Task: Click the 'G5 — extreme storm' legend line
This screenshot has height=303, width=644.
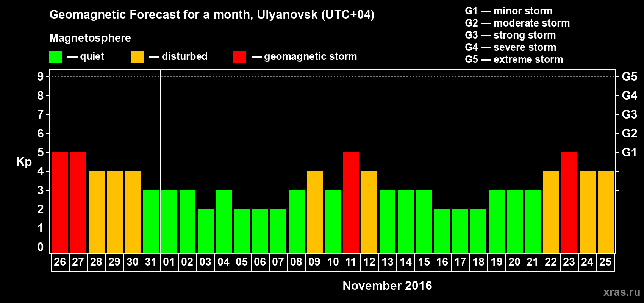Action: (x=514, y=59)
